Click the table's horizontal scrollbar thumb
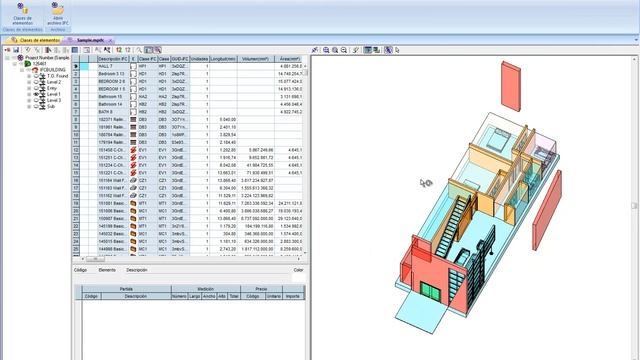Image resolution: width=640 pixels, height=360 pixels. (95, 259)
